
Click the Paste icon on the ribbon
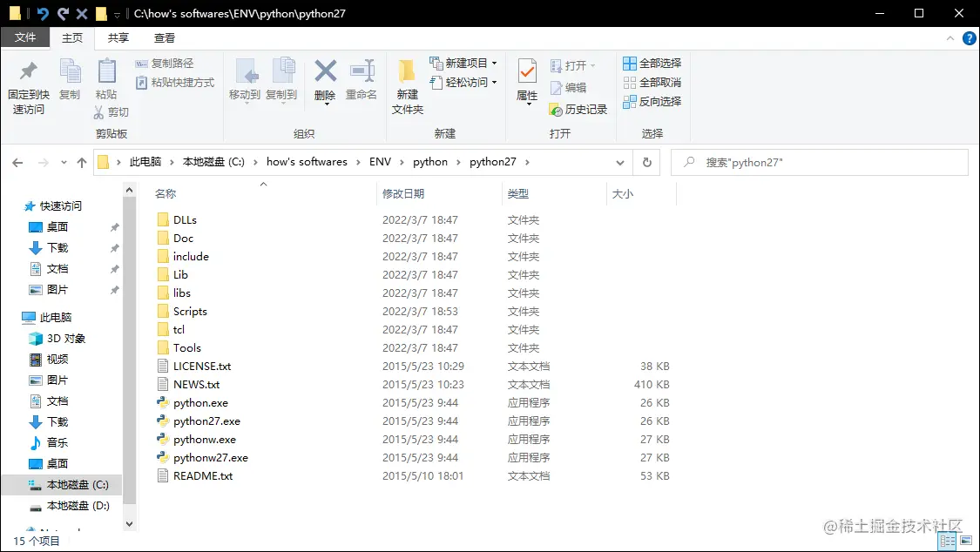click(105, 78)
